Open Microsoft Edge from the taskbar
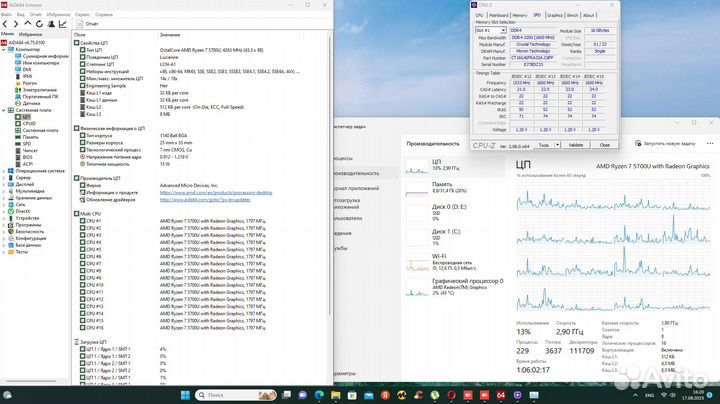 point(319,395)
